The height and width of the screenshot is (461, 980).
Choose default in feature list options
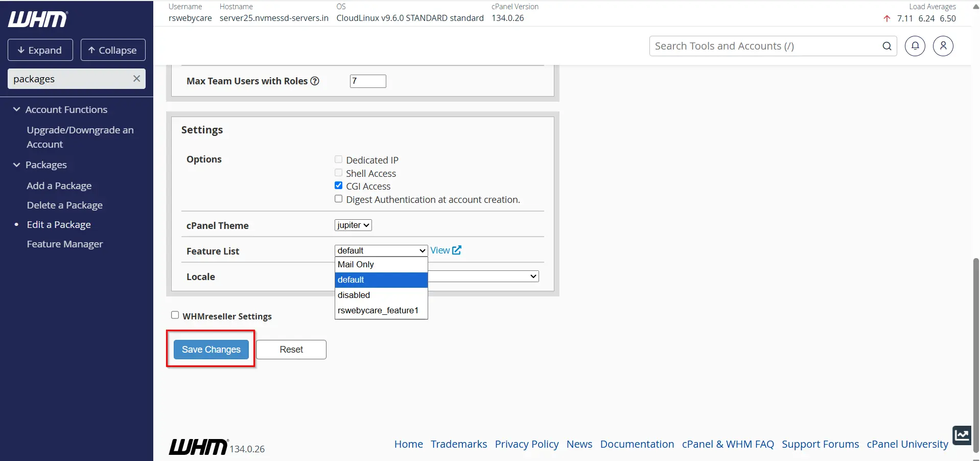(381, 280)
